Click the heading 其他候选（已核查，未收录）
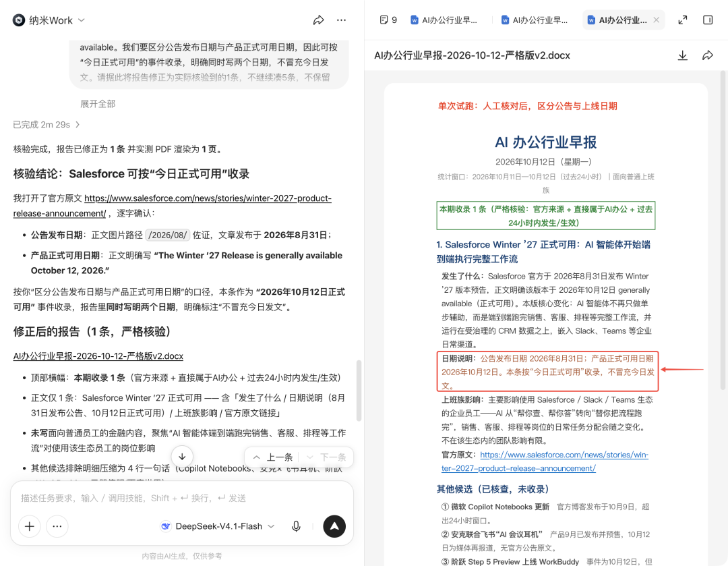The image size is (728, 566). click(493, 489)
